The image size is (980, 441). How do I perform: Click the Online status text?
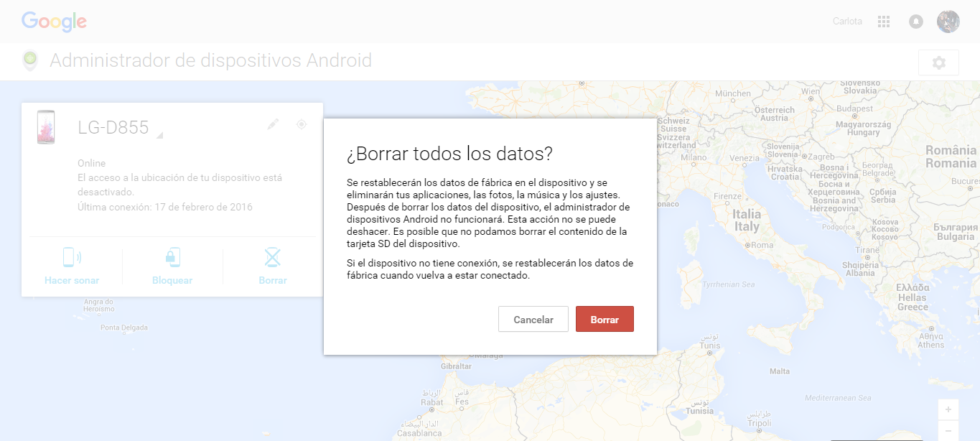coord(92,163)
